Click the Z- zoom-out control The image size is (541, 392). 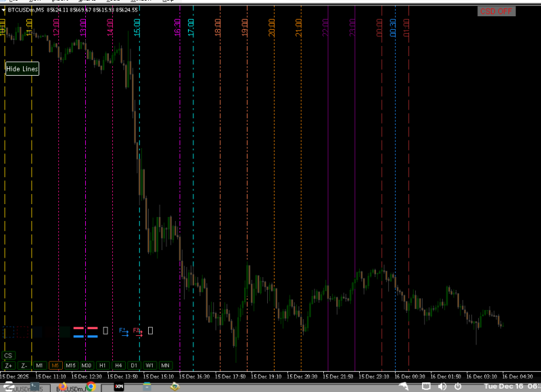pyautogui.click(x=23, y=364)
